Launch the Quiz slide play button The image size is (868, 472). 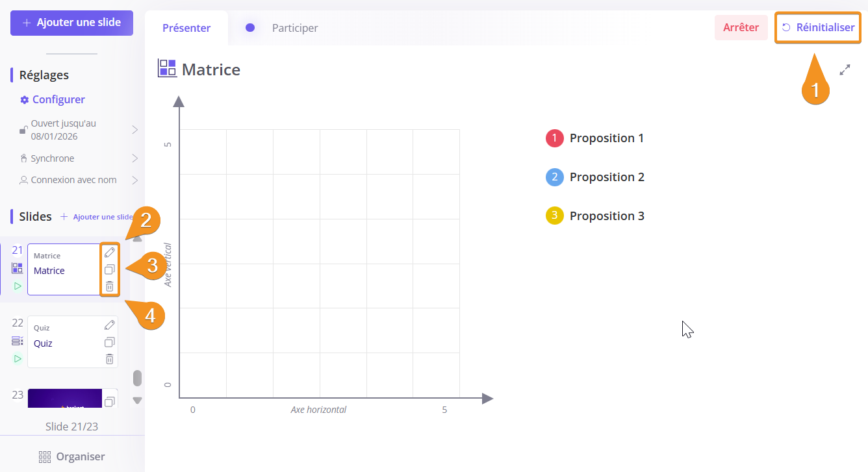(18, 359)
